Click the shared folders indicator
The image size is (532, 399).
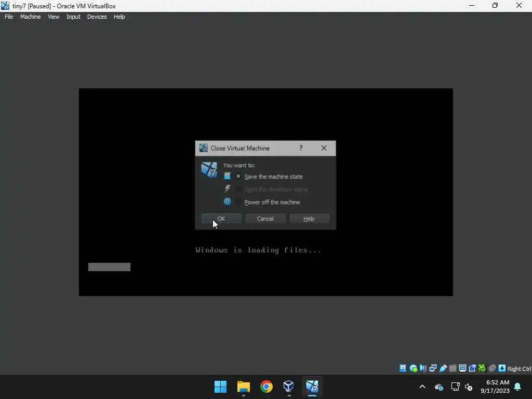[x=453, y=368]
